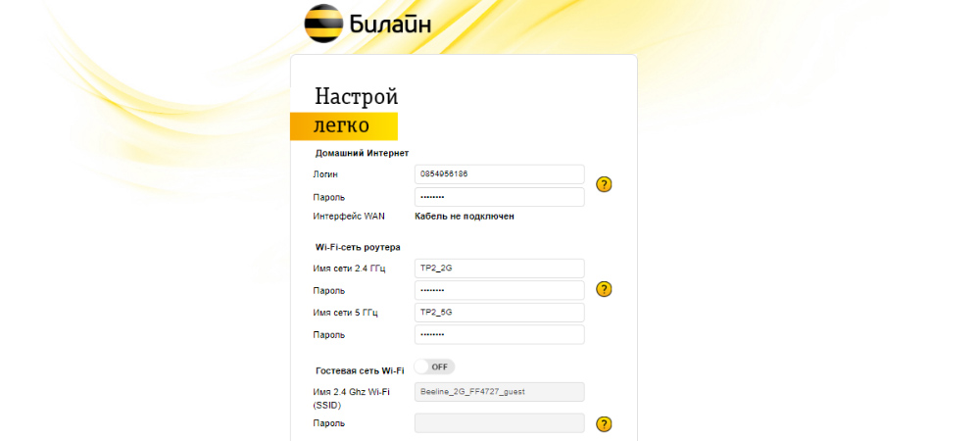The image size is (980, 441).
Task: Click the 2.4 ГГц network name field TP2_2G
Action: coord(500,268)
